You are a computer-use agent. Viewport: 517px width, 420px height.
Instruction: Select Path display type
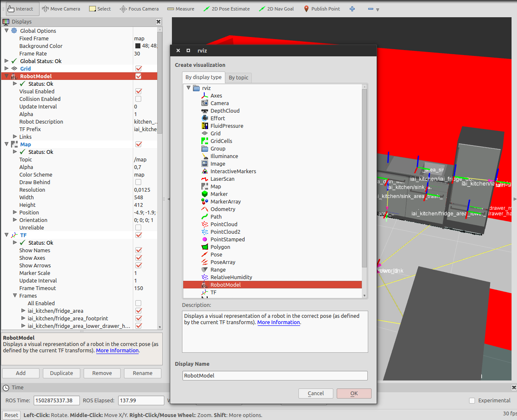pyautogui.click(x=216, y=217)
